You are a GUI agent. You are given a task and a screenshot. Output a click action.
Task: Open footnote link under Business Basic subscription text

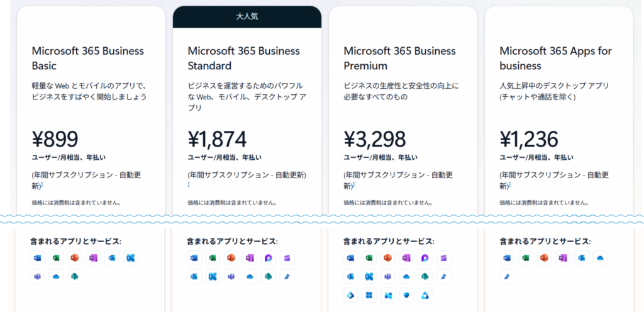point(42,186)
